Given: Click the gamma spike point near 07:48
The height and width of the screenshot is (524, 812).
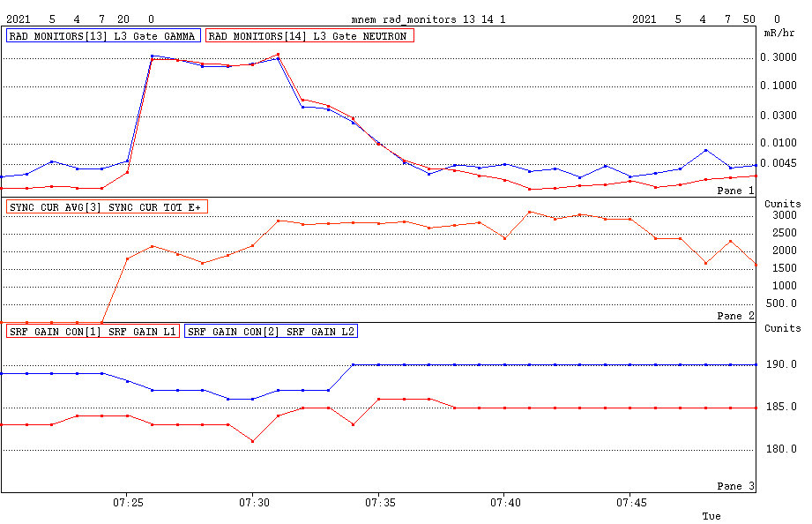Looking at the screenshot, I should [706, 150].
